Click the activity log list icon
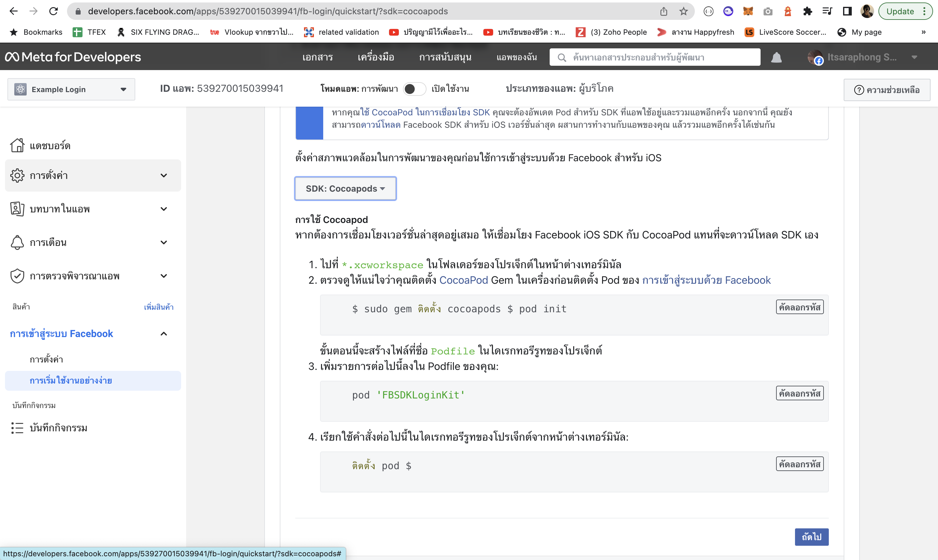 (x=17, y=428)
